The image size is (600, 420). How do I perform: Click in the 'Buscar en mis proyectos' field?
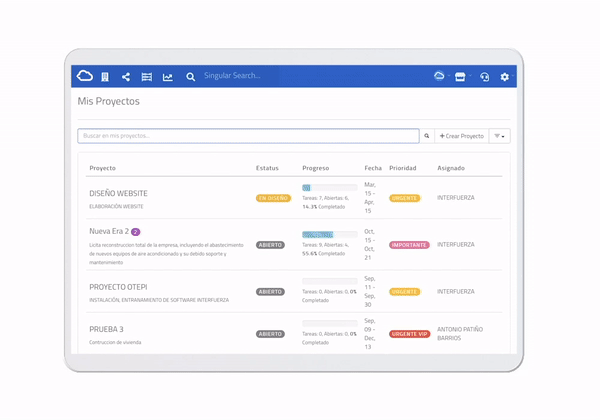(x=248, y=136)
